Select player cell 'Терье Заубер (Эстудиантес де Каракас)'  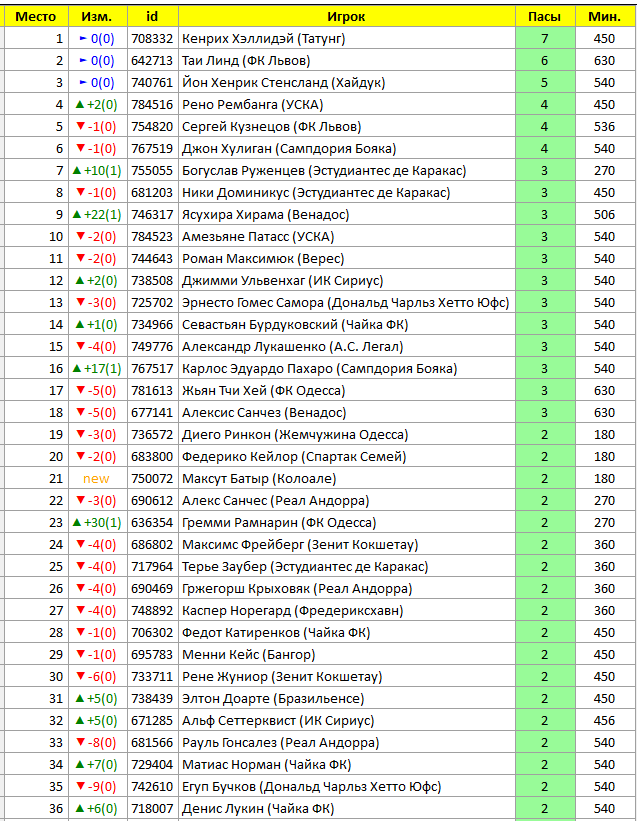point(347,567)
